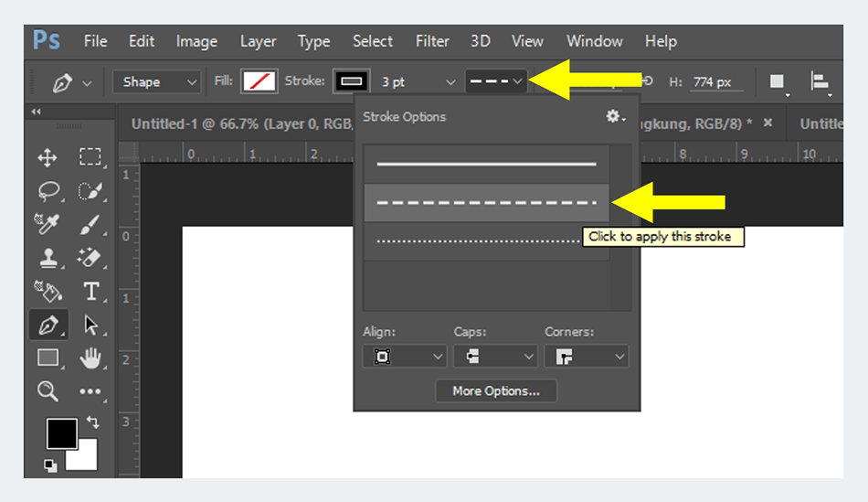Image resolution: width=868 pixels, height=502 pixels.
Task: Select the Move tool
Action: (48, 157)
